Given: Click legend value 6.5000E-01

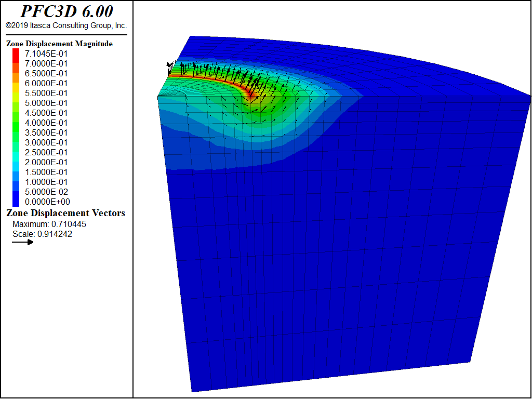Looking at the screenshot, I should click(x=46, y=73).
